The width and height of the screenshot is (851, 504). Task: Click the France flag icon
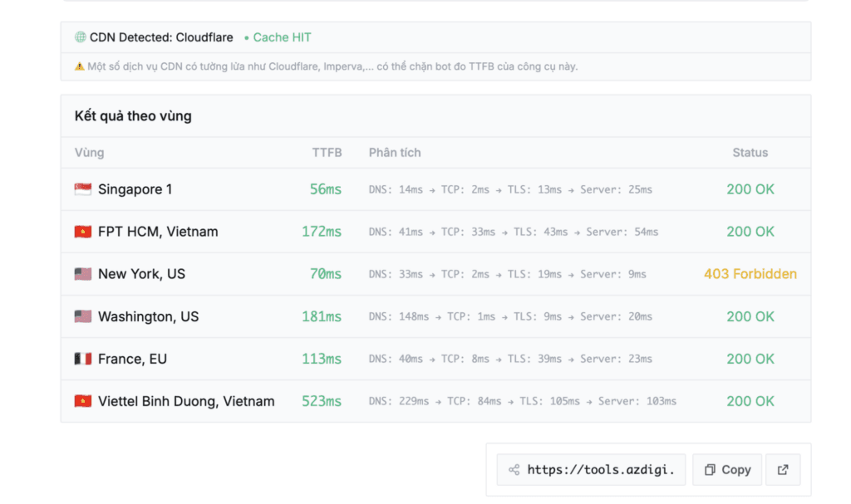click(82, 359)
